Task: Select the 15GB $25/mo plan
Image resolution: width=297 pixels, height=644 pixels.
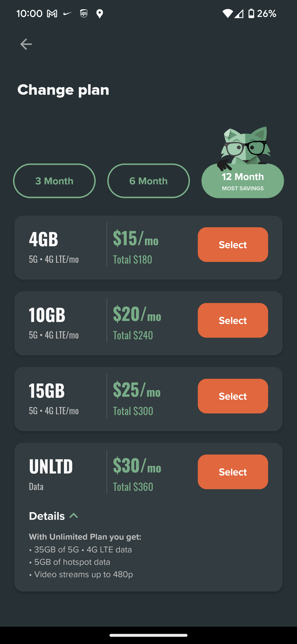Action: [x=233, y=396]
